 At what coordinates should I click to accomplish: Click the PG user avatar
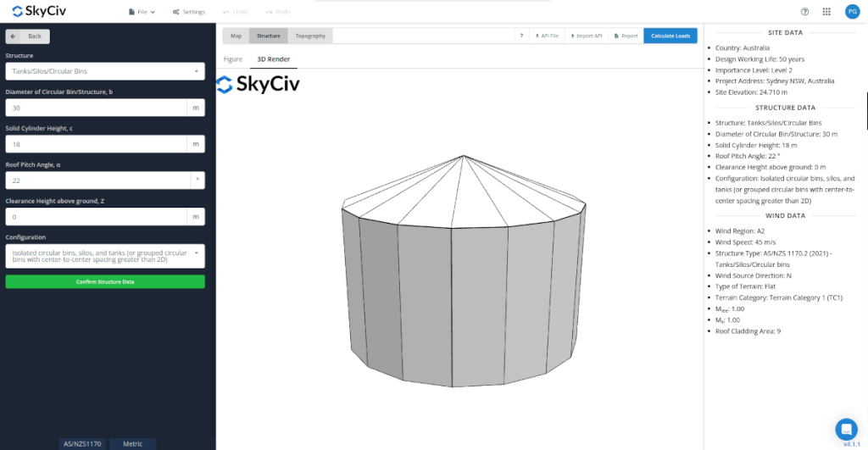(x=852, y=12)
